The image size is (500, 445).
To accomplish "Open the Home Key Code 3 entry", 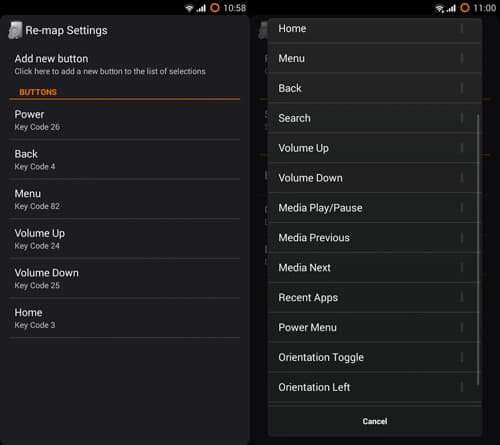I will [x=124, y=318].
